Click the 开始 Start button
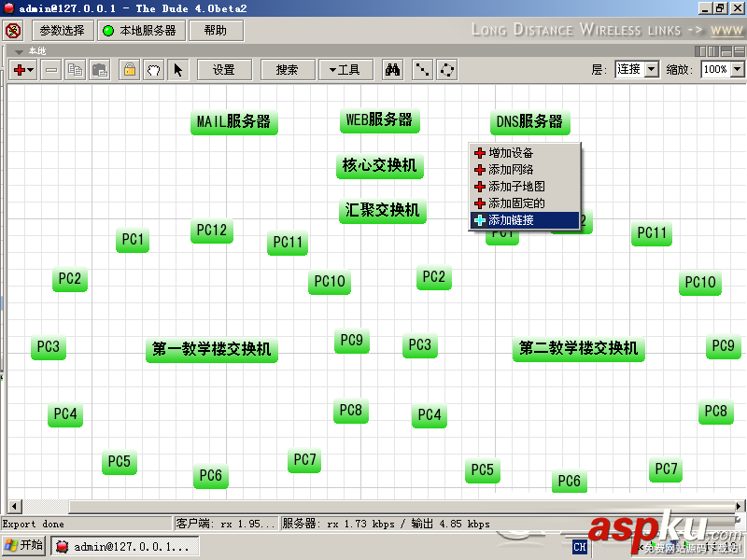The height and width of the screenshot is (560, 747). pos(24,546)
